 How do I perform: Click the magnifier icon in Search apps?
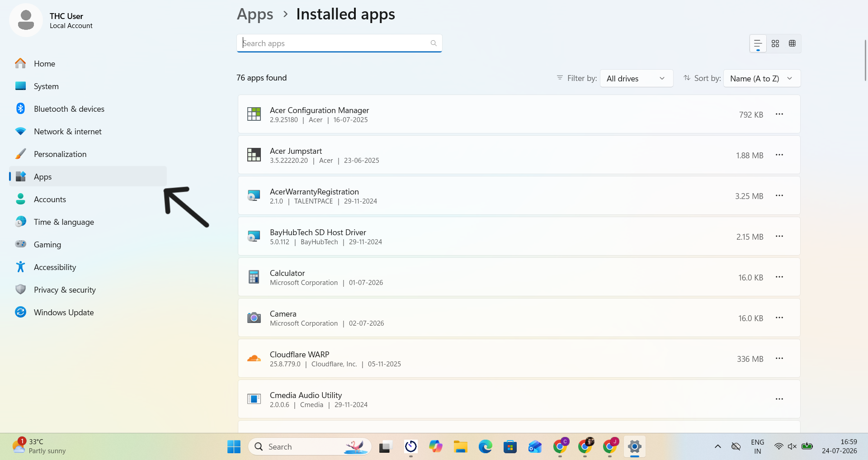(434, 43)
